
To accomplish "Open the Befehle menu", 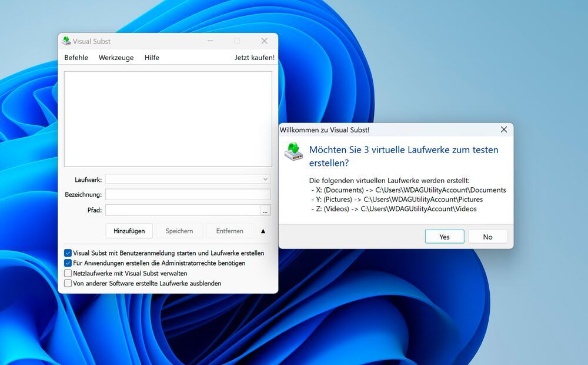I will point(76,57).
